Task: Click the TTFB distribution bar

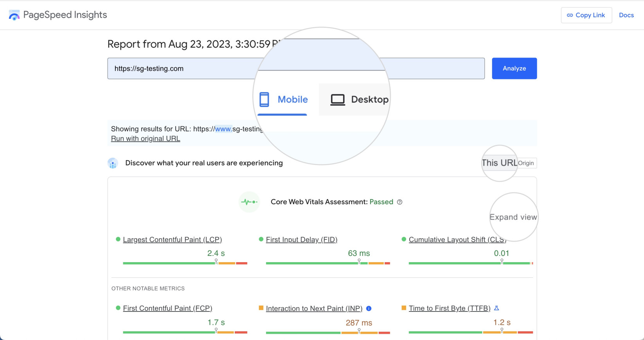Action: click(x=471, y=333)
